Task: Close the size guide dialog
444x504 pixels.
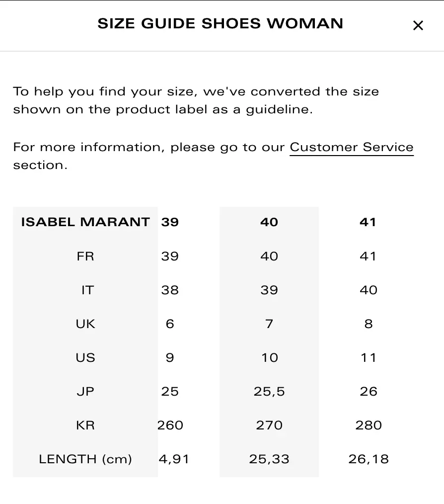Action: tap(418, 25)
